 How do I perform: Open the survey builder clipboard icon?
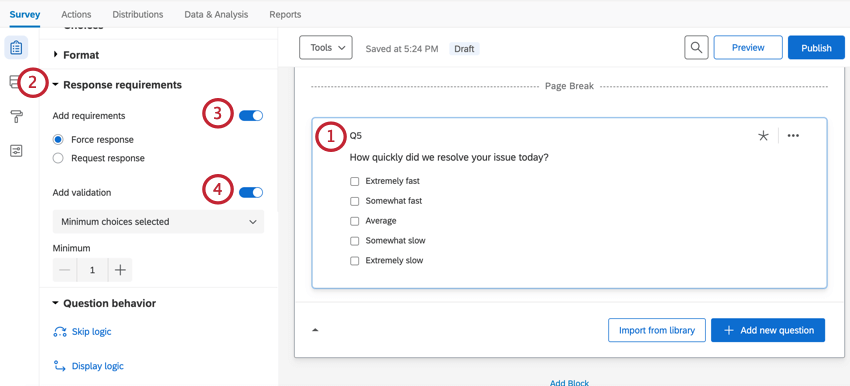pyautogui.click(x=16, y=48)
